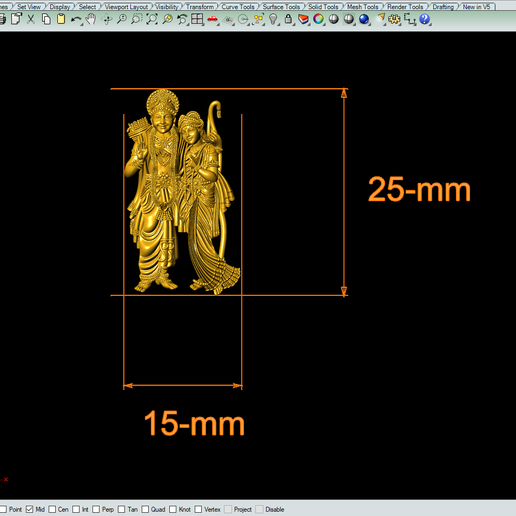Switch to the Drafting tab
516x516 pixels.
tap(443, 6)
